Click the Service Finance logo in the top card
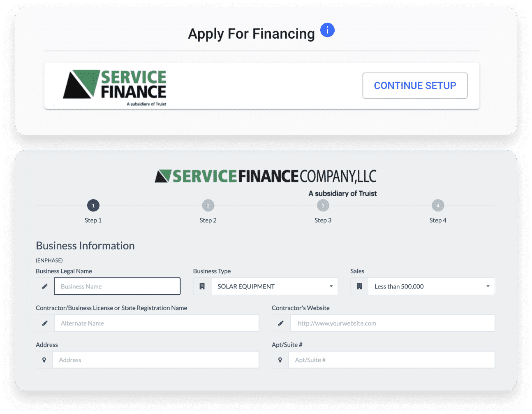 tap(115, 87)
